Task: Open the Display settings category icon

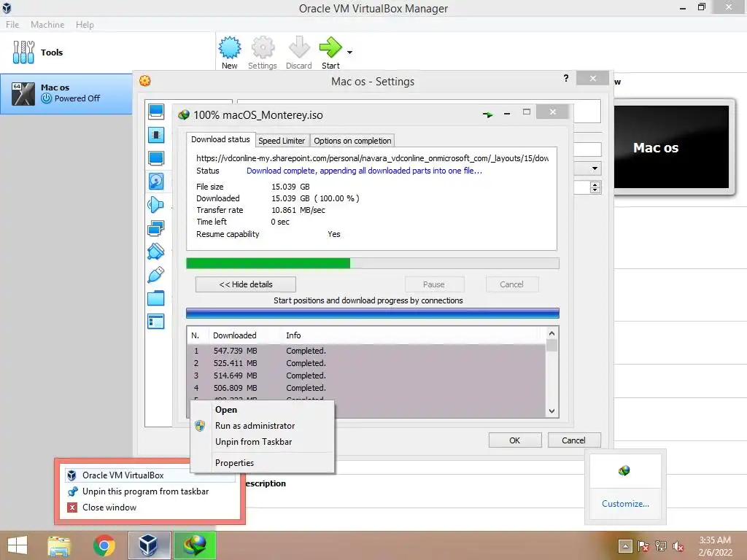Action: (156, 158)
